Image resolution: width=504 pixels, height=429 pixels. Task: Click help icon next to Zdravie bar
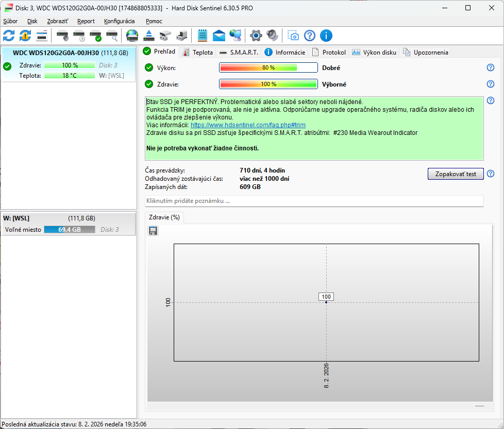click(491, 84)
